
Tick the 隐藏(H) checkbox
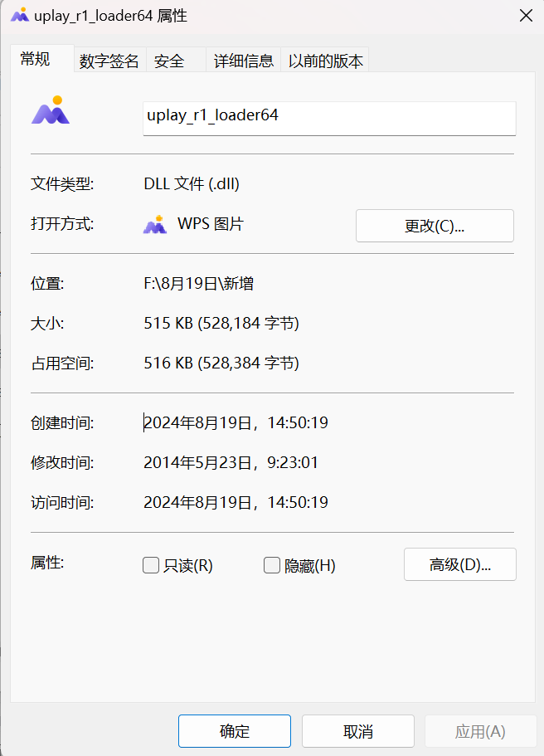(x=272, y=565)
